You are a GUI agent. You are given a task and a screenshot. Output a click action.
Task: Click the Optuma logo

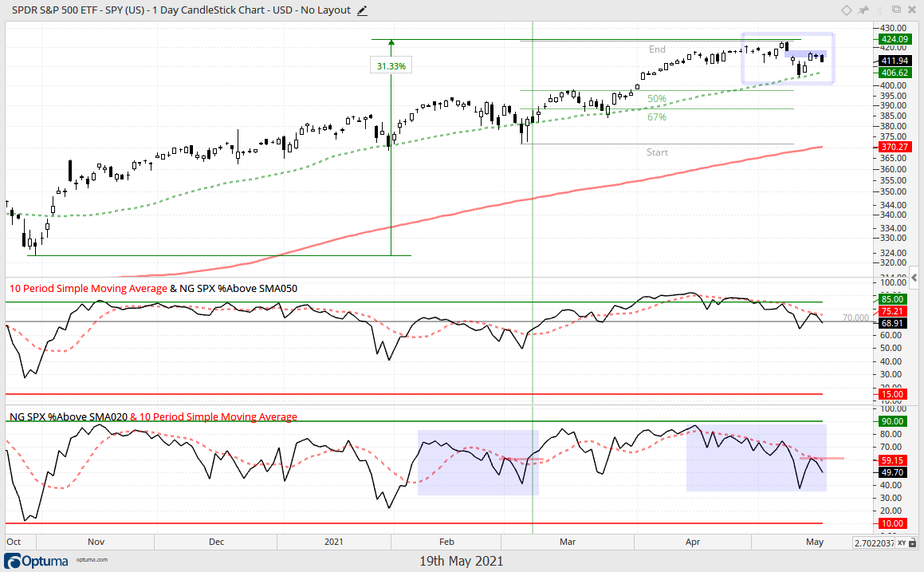(37, 561)
